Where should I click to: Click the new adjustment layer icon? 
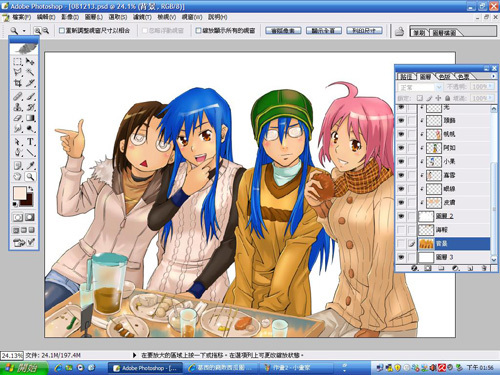pyautogui.click(x=456, y=268)
